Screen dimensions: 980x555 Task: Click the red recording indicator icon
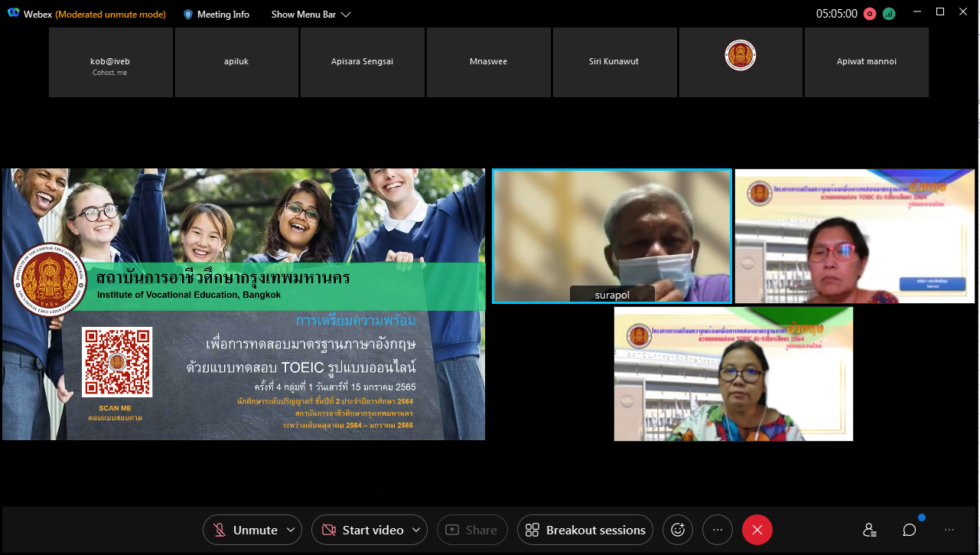tap(870, 14)
